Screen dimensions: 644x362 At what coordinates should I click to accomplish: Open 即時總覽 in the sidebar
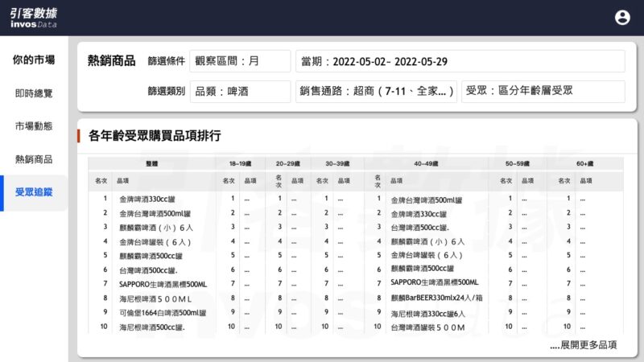coord(34,93)
